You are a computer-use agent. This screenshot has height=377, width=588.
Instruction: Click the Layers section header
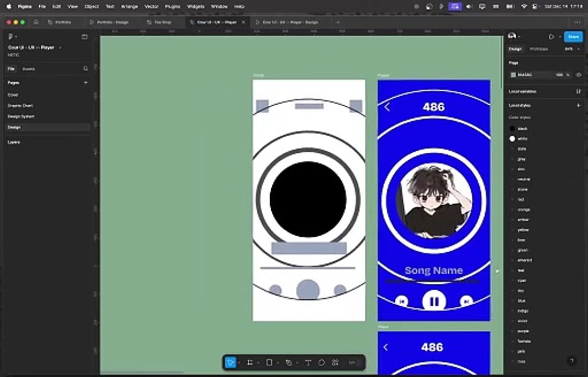(14, 142)
